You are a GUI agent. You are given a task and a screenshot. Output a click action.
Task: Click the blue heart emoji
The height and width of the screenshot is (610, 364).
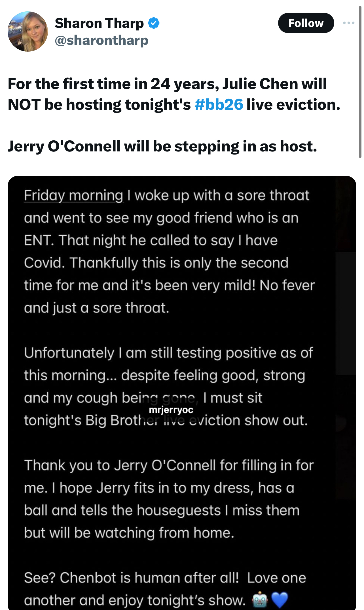[x=280, y=600]
